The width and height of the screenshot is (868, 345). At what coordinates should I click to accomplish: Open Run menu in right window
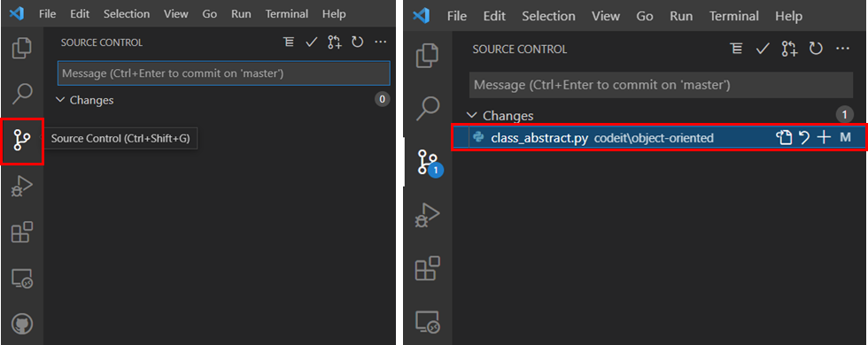pos(681,17)
